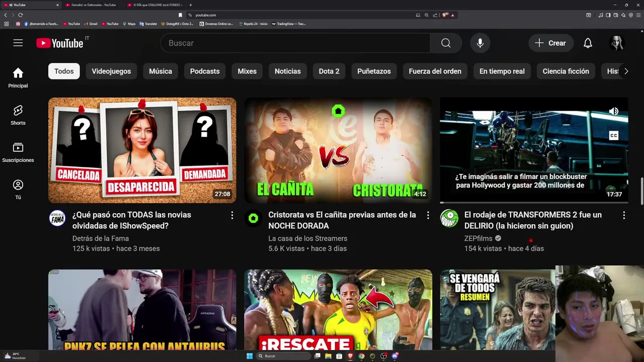Open the YouTube hamburger guide menu
Screen dimensions: 644x362
coord(18,43)
